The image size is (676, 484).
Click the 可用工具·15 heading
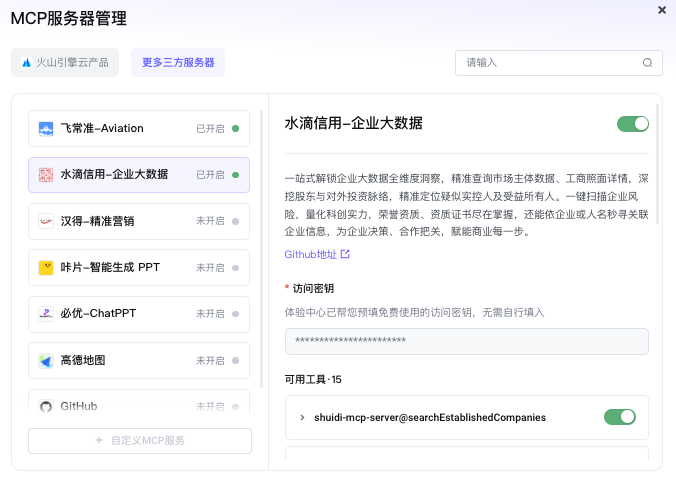(313, 379)
